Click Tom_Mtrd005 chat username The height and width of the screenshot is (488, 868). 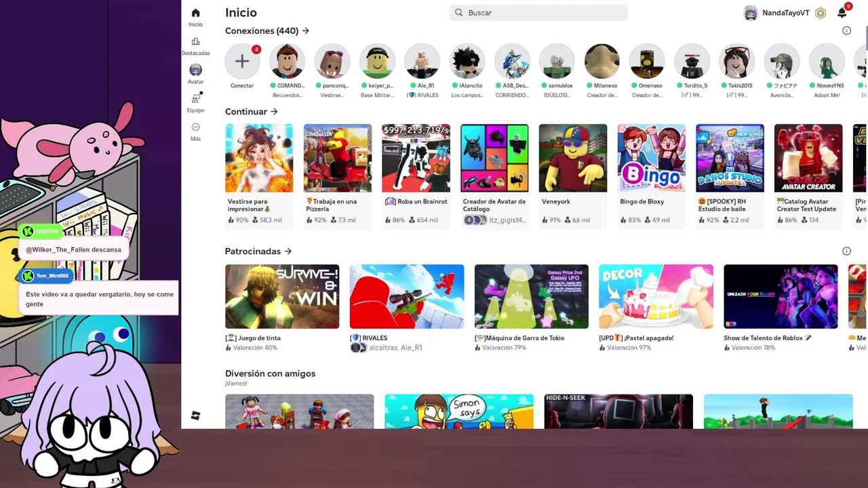click(52, 276)
